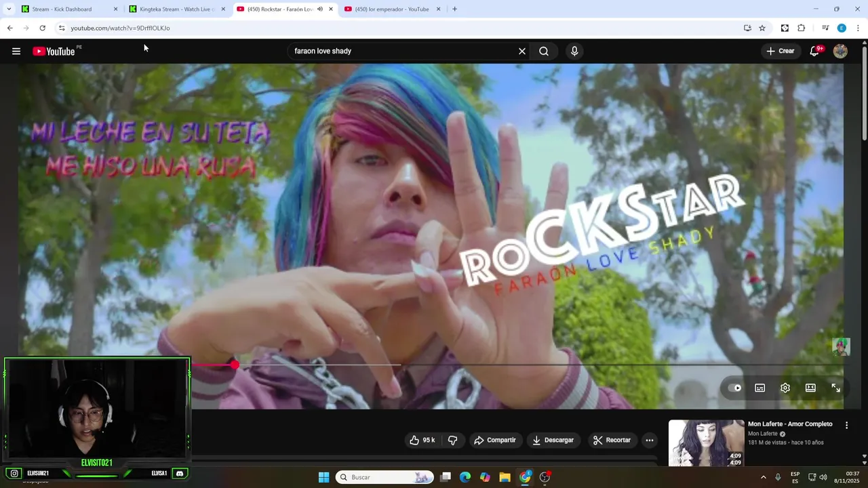Image resolution: width=868 pixels, height=488 pixels.
Task: Launch Microsoft Edge from taskbar
Action: tap(465, 477)
